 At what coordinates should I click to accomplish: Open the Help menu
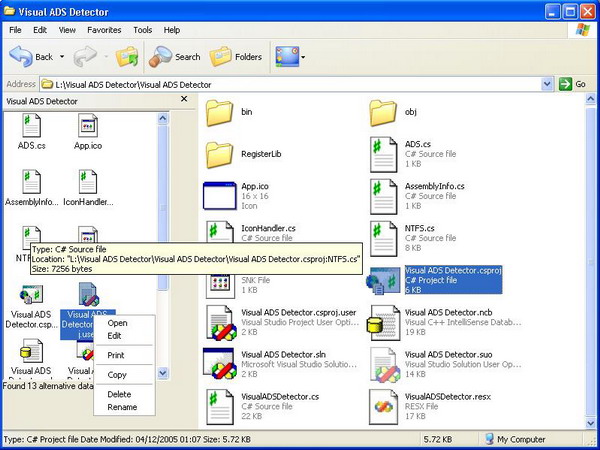(172, 30)
